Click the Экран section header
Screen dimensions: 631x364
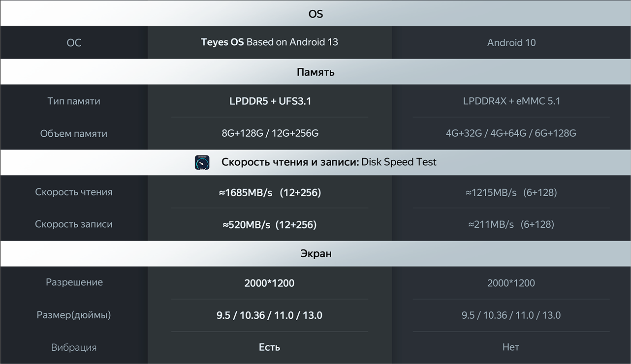tap(315, 254)
